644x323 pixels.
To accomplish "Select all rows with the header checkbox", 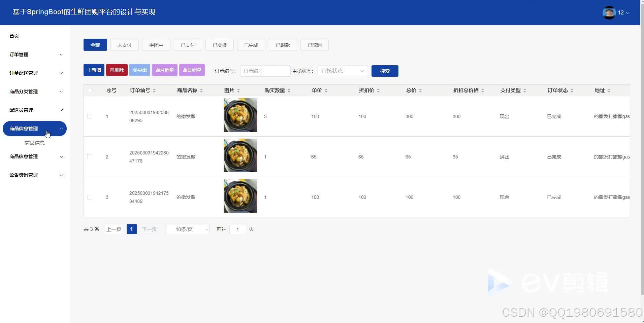I will [x=90, y=91].
